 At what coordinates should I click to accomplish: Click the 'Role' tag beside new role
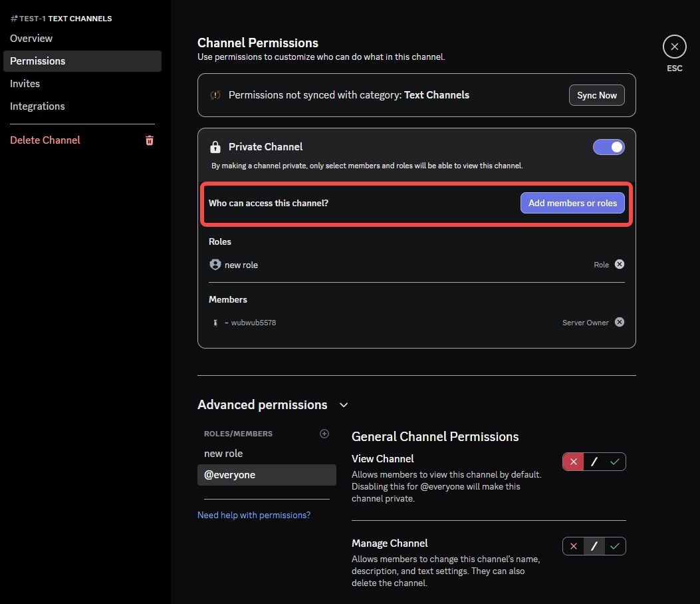pyautogui.click(x=601, y=265)
